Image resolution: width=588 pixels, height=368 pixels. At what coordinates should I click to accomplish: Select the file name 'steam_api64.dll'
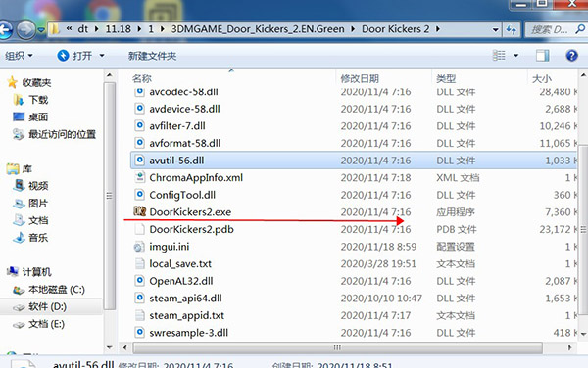tap(185, 298)
